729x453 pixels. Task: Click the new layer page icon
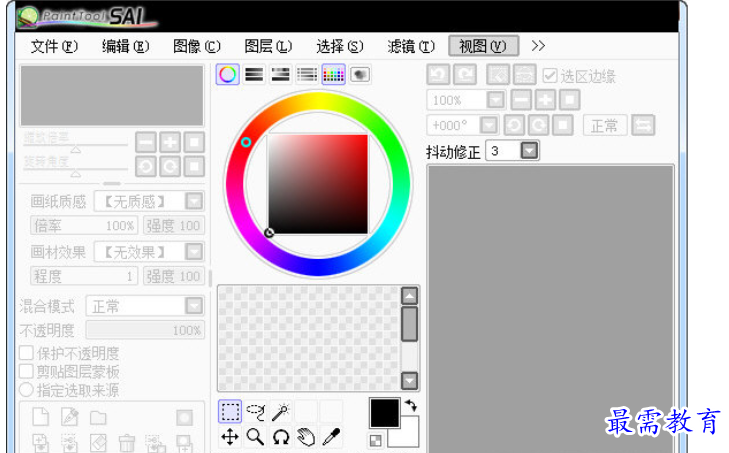(41, 417)
